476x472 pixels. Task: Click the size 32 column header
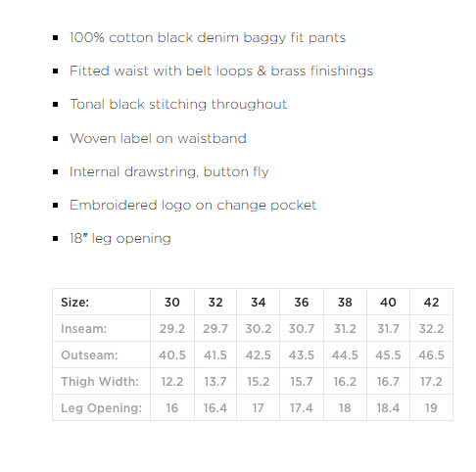[215, 303]
